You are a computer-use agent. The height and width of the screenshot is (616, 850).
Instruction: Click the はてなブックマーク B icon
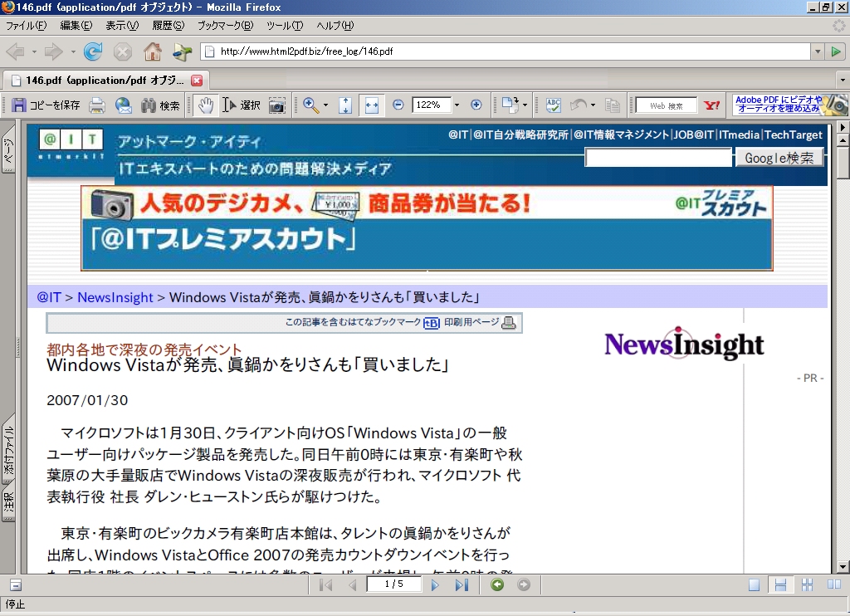pos(432,323)
